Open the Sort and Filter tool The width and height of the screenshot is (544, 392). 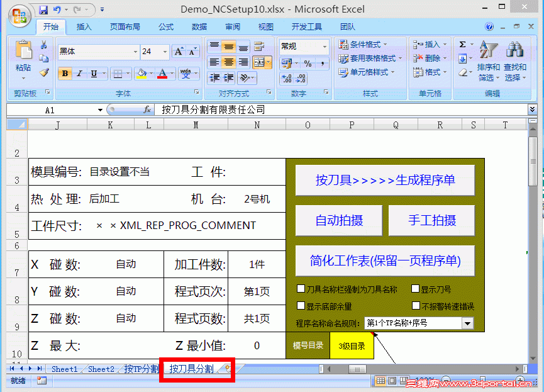point(489,61)
